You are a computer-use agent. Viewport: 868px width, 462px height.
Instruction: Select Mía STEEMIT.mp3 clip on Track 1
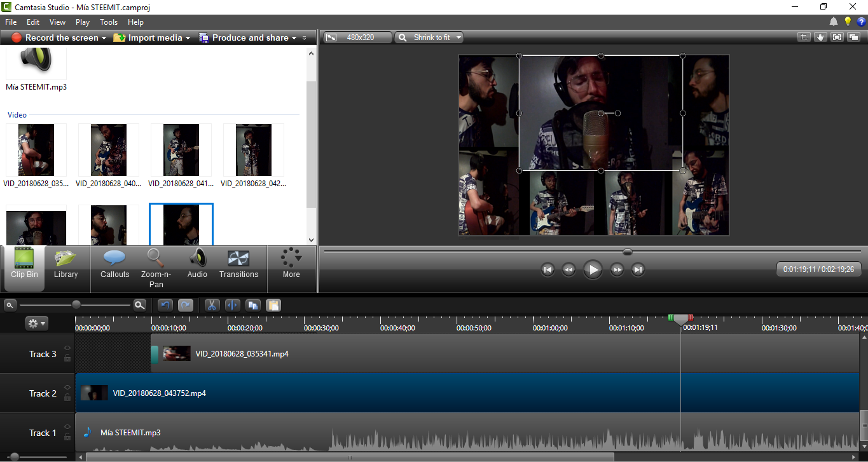coord(467,433)
